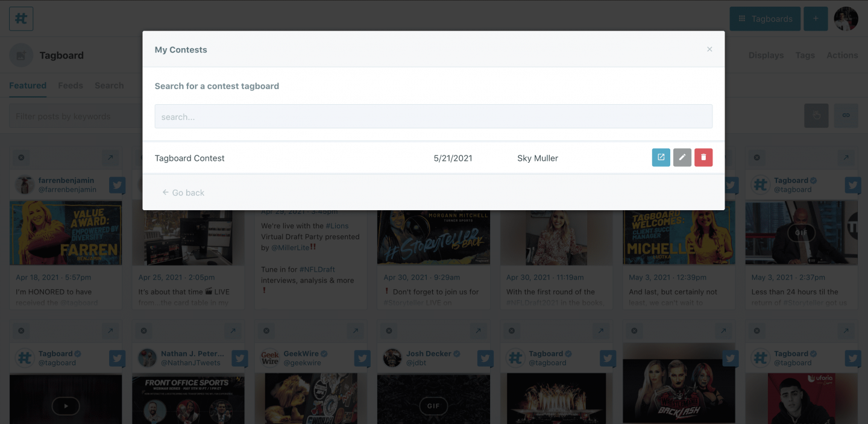The height and width of the screenshot is (424, 868).
Task: Click the Twitter icon on the GeekWire post
Action: click(x=362, y=358)
